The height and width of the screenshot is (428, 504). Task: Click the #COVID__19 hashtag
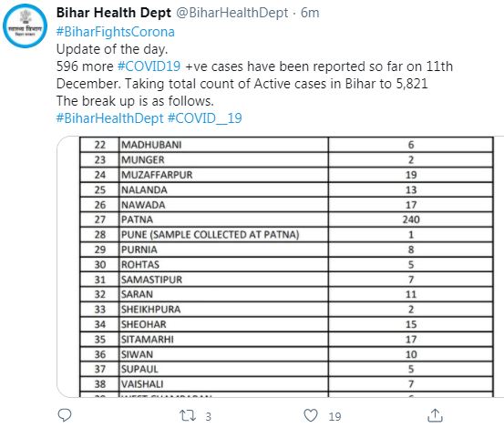pos(205,118)
